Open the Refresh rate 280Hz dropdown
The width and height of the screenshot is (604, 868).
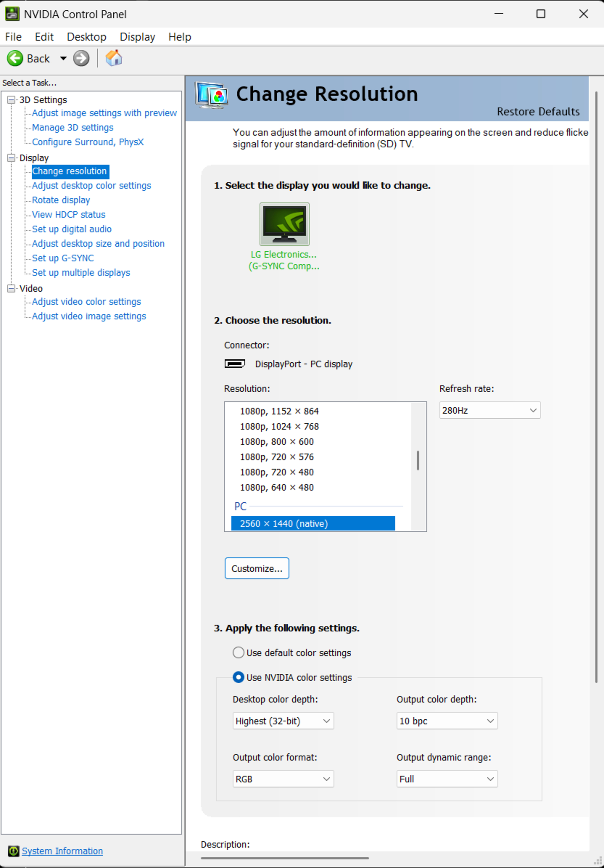(x=489, y=410)
